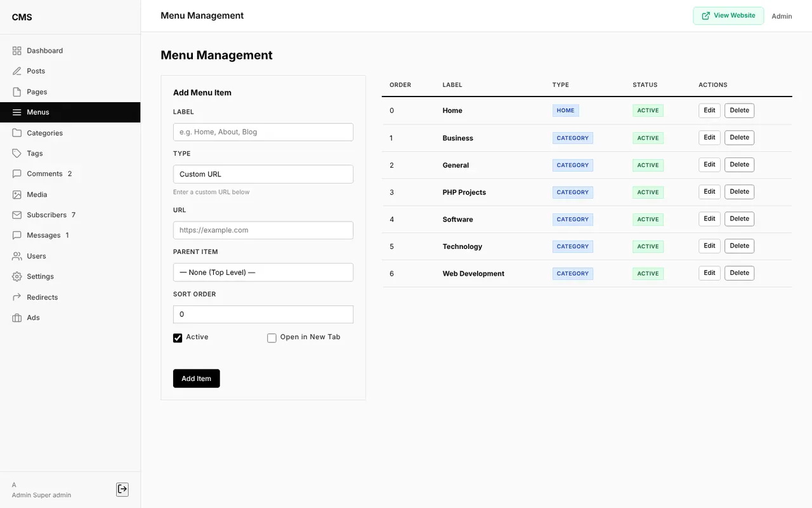The width and height of the screenshot is (812, 508).
Task: Click the Add Item button
Action: click(197, 378)
